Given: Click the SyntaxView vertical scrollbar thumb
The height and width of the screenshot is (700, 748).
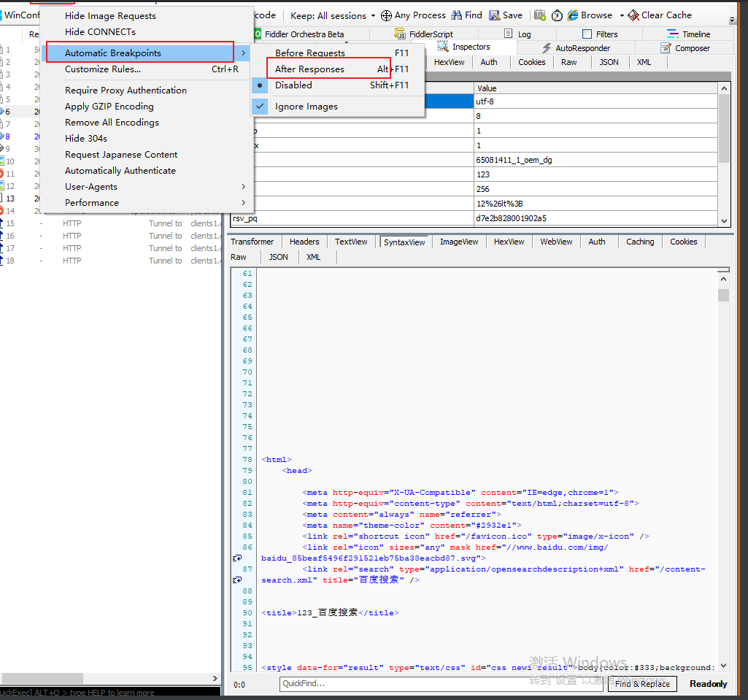Looking at the screenshot, I should (724, 295).
